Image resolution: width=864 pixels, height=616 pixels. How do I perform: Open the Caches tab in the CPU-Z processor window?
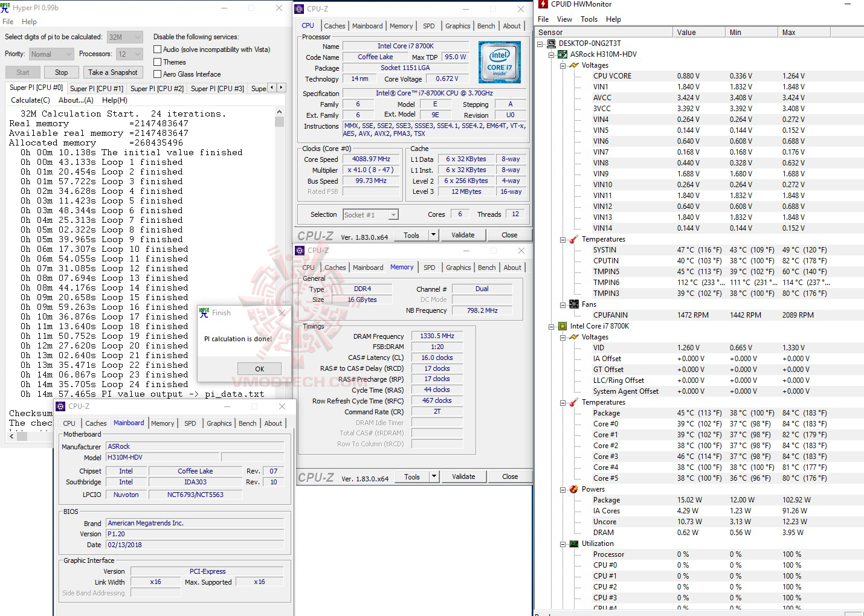point(335,26)
